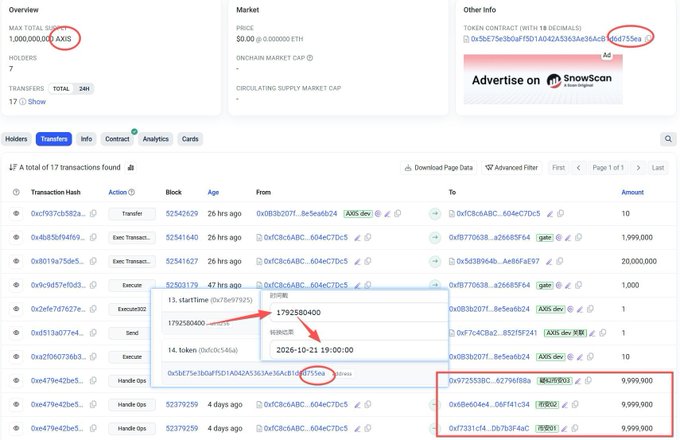
Task: Switch to the Analytics tab
Action: [155, 139]
